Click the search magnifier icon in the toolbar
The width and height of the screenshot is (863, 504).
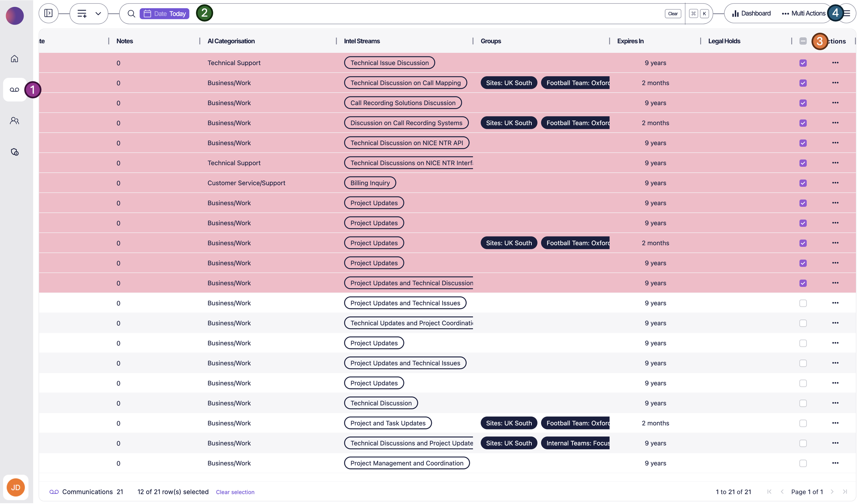pos(131,14)
